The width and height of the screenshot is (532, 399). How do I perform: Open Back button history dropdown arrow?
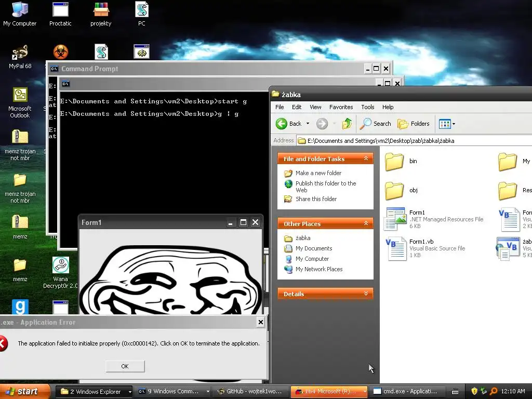click(x=308, y=124)
